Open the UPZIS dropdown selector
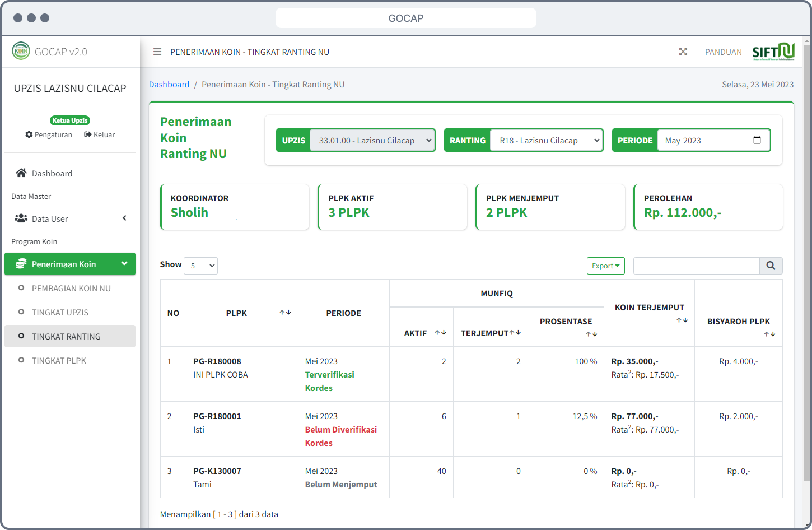 pos(372,141)
